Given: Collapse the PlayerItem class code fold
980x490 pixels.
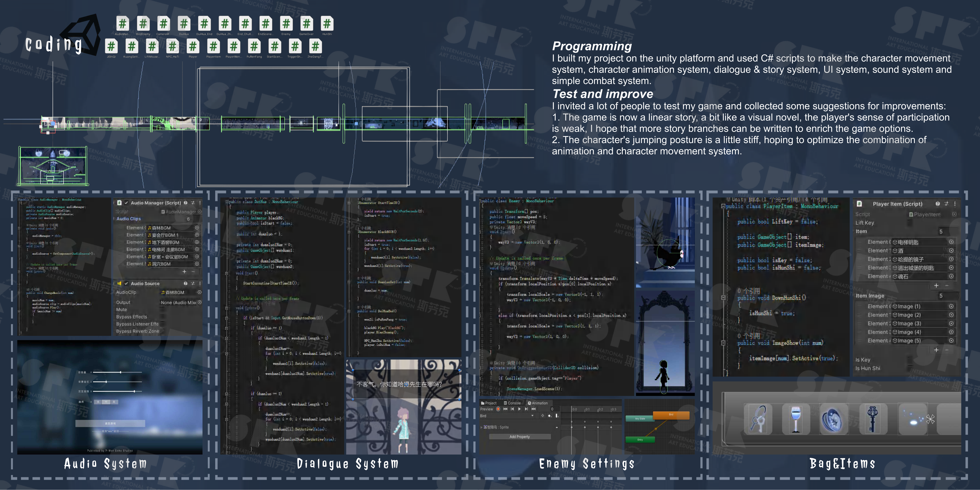Looking at the screenshot, I should pyautogui.click(x=723, y=206).
